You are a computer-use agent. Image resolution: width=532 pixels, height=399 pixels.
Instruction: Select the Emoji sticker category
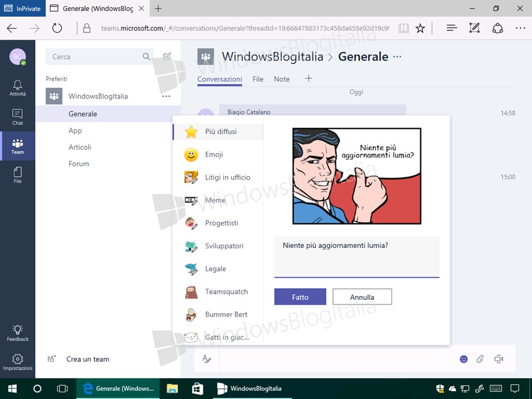[218, 155]
